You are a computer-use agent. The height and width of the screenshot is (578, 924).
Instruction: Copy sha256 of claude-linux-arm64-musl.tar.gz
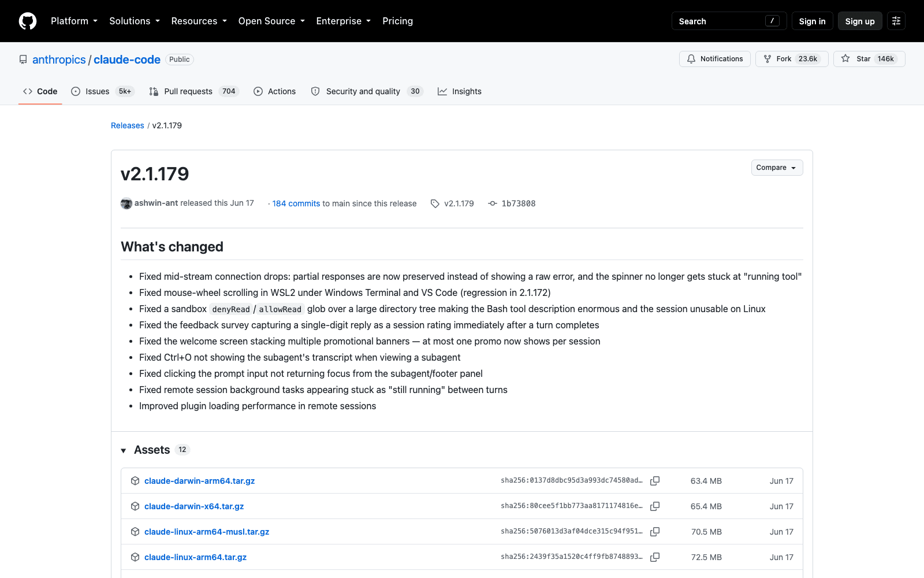pyautogui.click(x=655, y=532)
